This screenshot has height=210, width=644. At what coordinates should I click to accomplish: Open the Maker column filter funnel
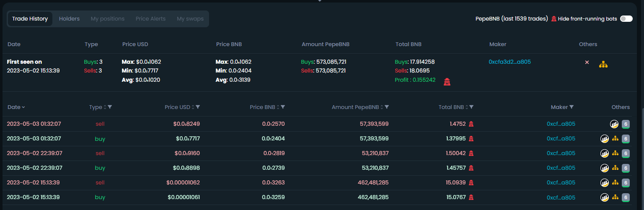click(572, 107)
